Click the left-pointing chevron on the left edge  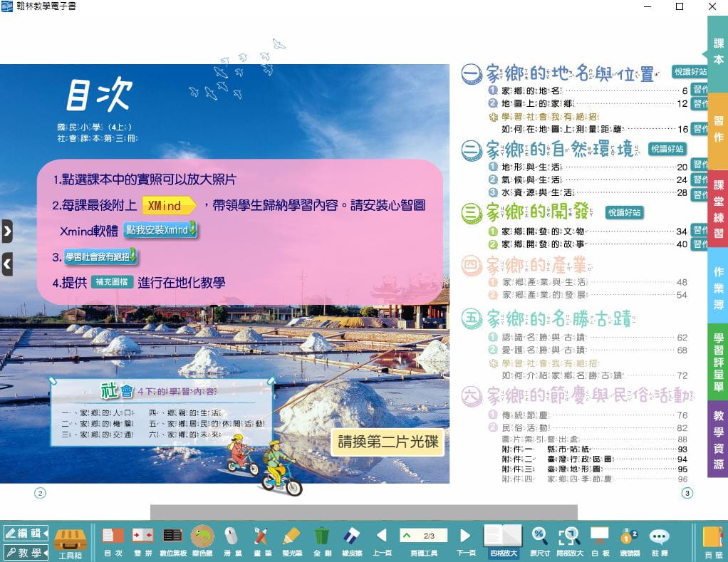tap(7, 264)
